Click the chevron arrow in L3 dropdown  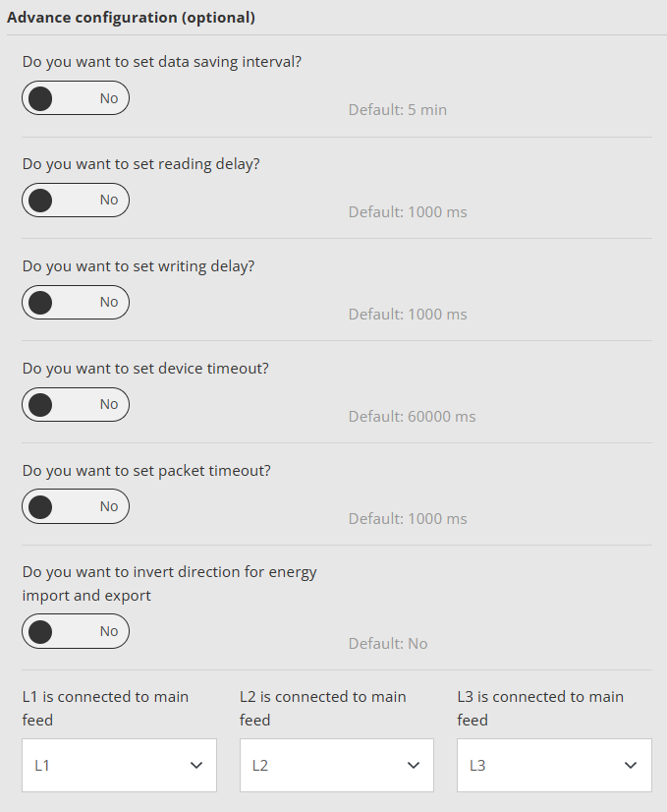point(632,766)
